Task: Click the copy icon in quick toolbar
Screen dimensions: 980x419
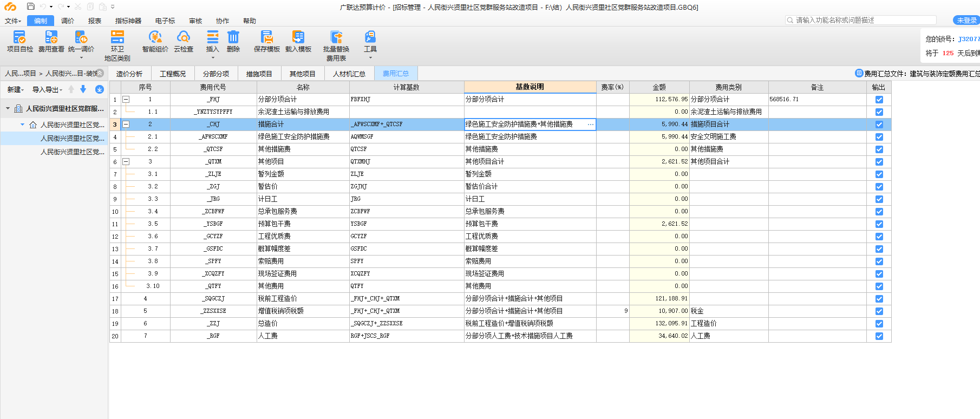Action: coord(90,6)
